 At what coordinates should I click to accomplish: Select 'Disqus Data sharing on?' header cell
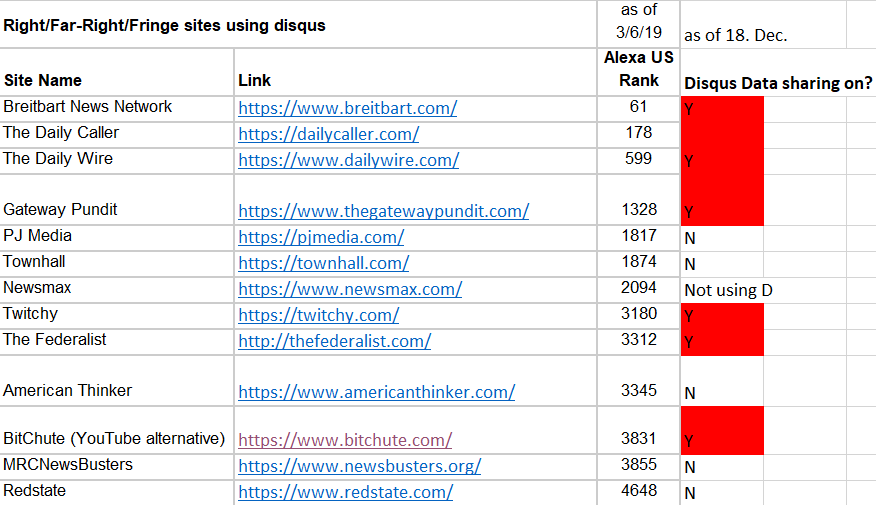(x=778, y=72)
